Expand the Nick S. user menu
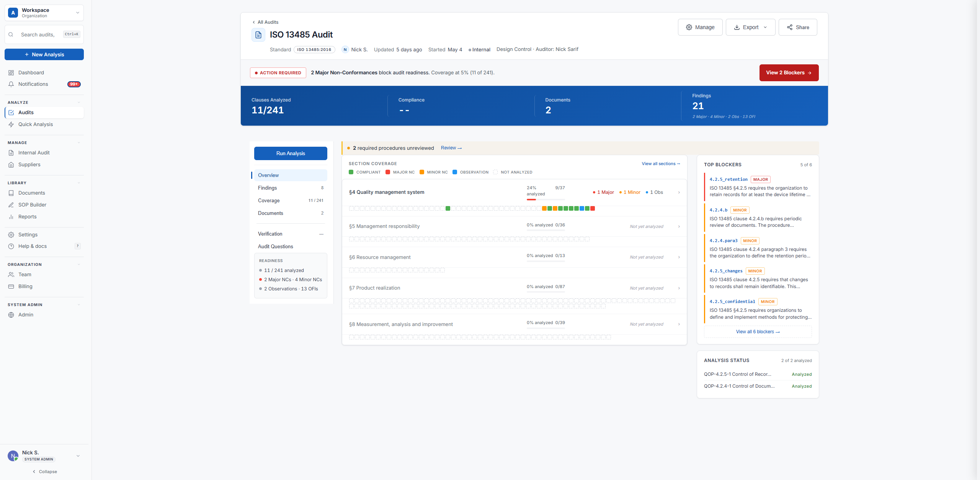This screenshot has width=980, height=480. coord(78,456)
